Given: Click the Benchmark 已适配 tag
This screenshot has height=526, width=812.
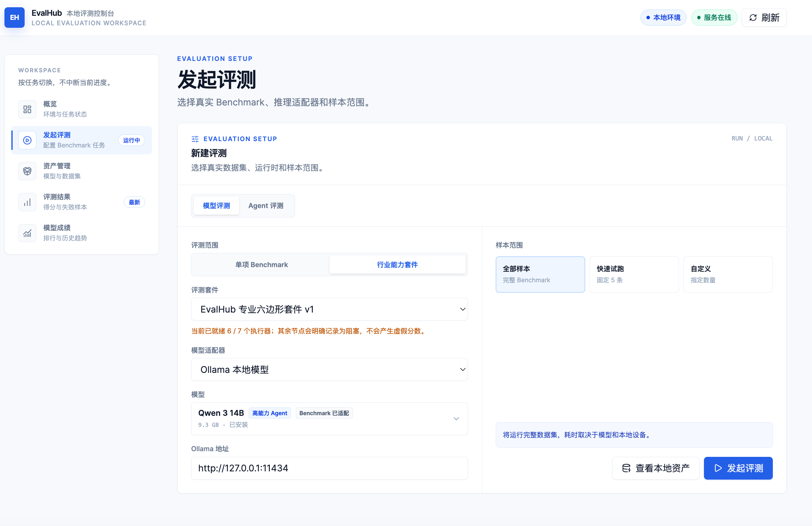Looking at the screenshot, I should [324, 413].
